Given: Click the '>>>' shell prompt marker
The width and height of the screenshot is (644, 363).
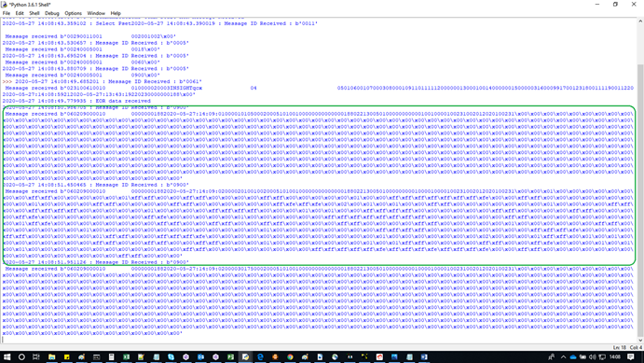Looking at the screenshot, I should point(7,81).
